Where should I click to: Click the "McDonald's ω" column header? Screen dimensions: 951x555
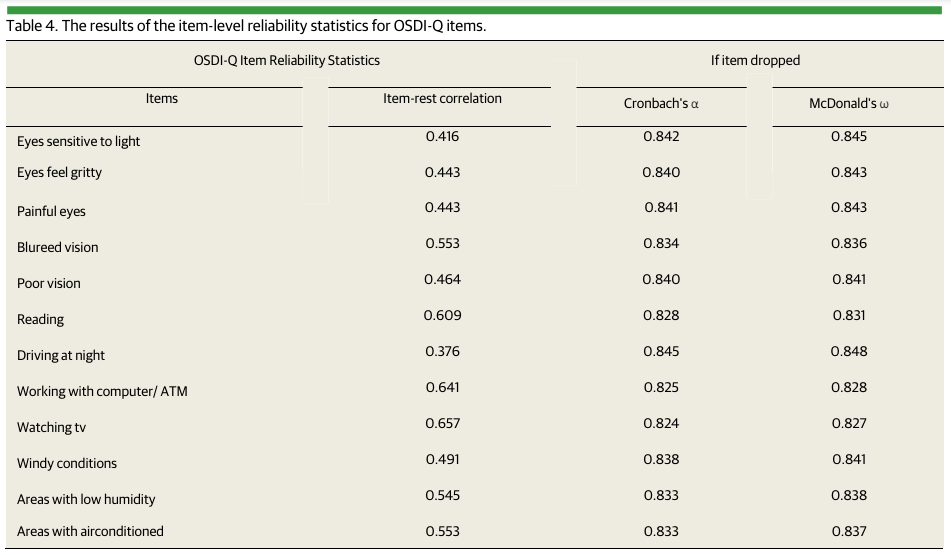click(848, 104)
